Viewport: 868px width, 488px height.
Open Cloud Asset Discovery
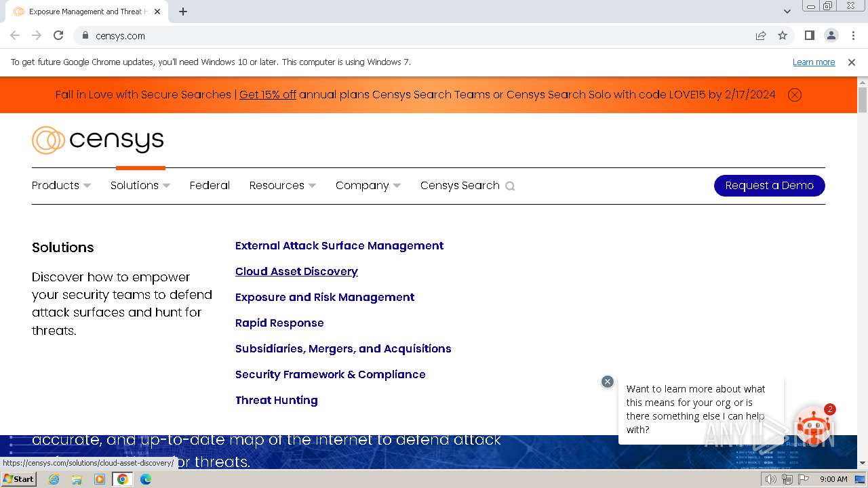[x=296, y=271]
